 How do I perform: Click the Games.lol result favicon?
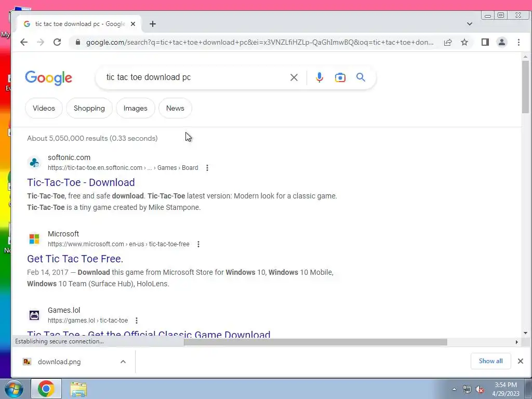pyautogui.click(x=34, y=315)
